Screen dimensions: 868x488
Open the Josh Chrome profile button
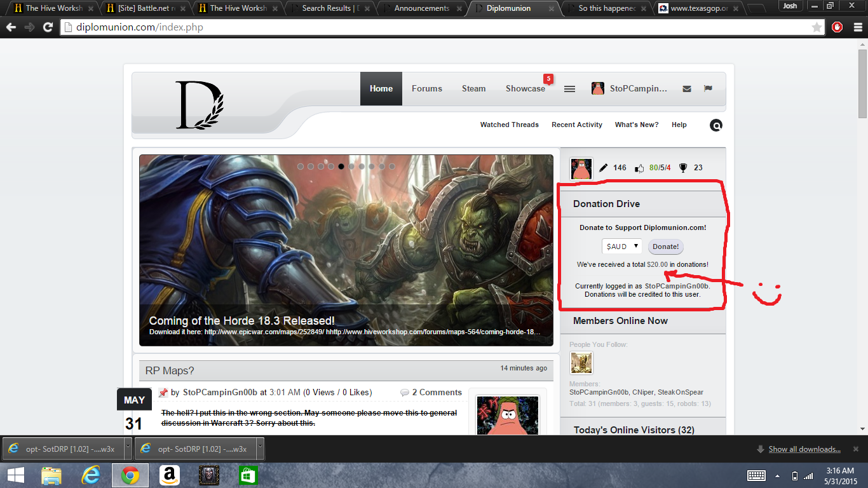click(790, 6)
